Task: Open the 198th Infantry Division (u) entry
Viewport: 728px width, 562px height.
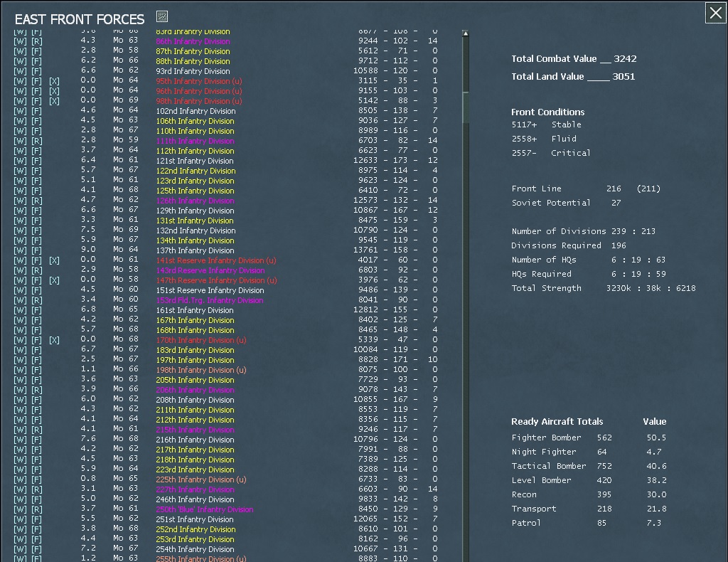Action: click(201, 370)
